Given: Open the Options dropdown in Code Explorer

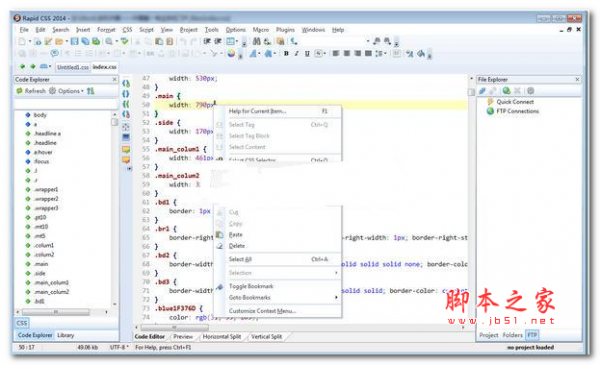Looking at the screenshot, I should (66, 91).
